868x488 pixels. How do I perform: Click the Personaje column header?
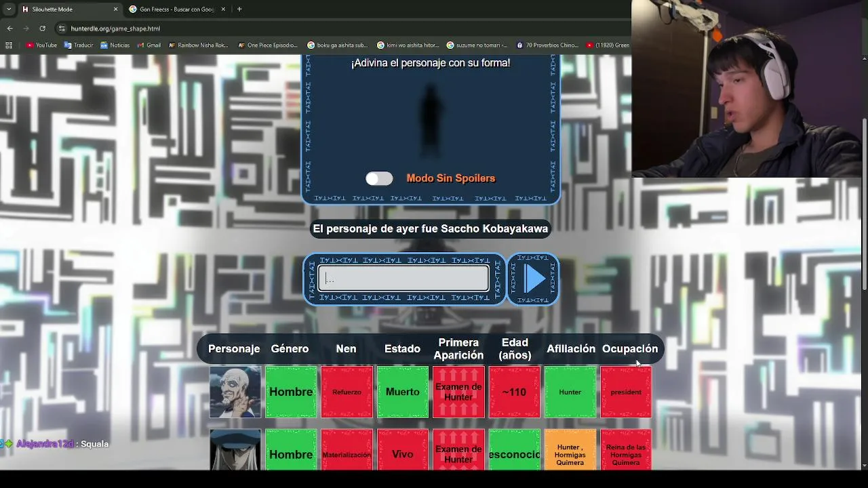click(x=234, y=348)
